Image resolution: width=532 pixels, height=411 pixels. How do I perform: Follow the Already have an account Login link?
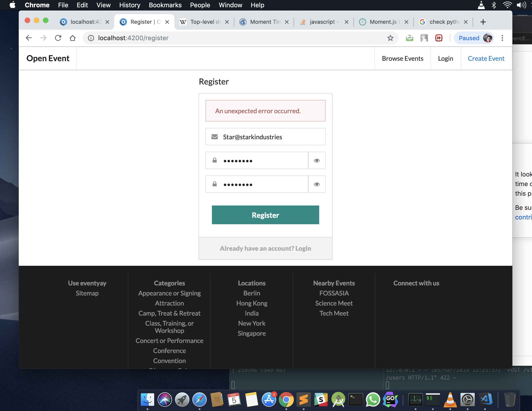click(x=265, y=248)
